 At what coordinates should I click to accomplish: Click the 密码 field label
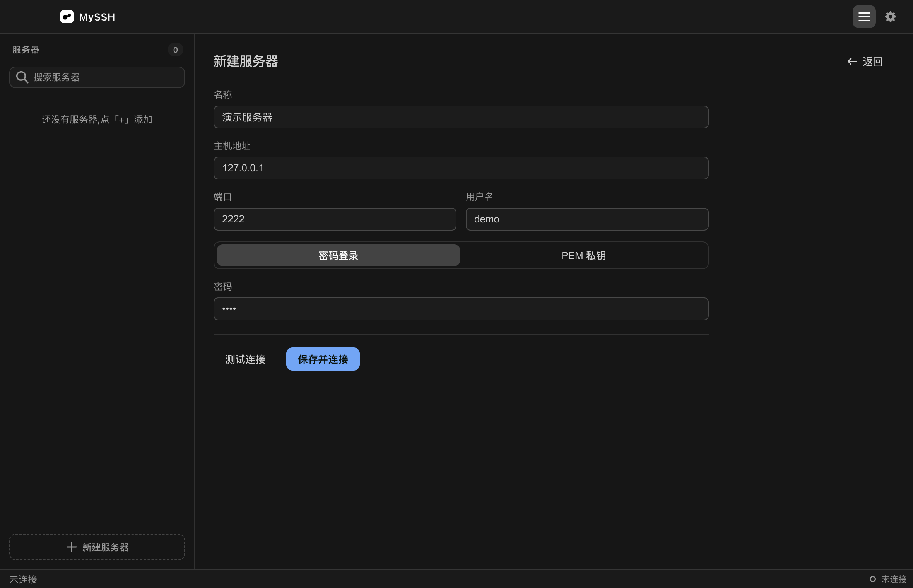point(223,287)
